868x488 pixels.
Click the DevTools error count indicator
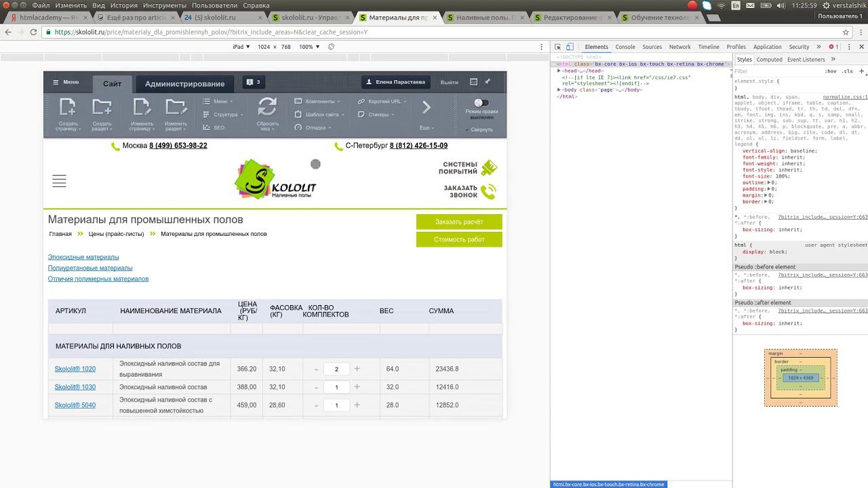tap(833, 47)
